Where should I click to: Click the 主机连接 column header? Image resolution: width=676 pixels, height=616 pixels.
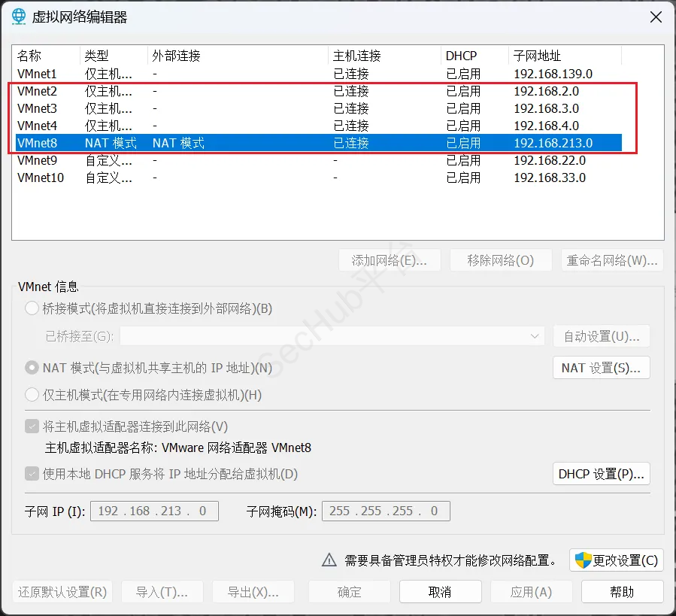(x=384, y=56)
